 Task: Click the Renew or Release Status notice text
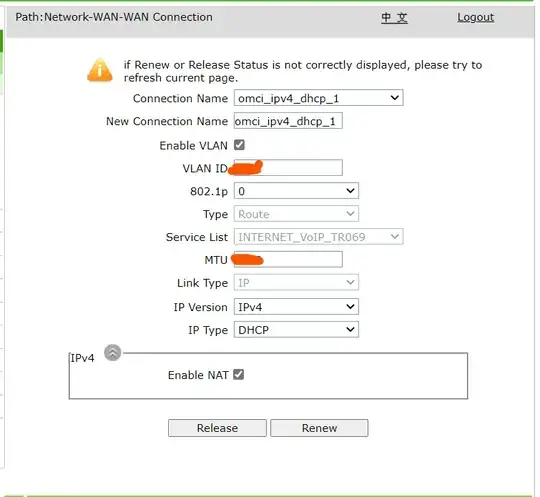(x=303, y=71)
